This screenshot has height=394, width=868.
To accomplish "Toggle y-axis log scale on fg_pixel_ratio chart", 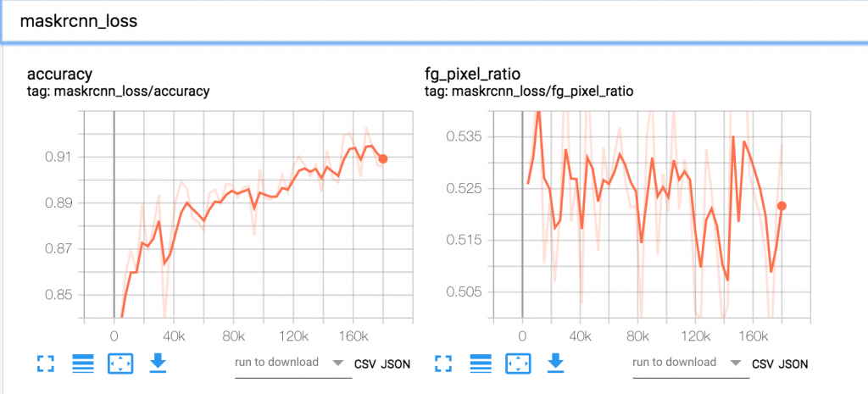I will click(481, 363).
